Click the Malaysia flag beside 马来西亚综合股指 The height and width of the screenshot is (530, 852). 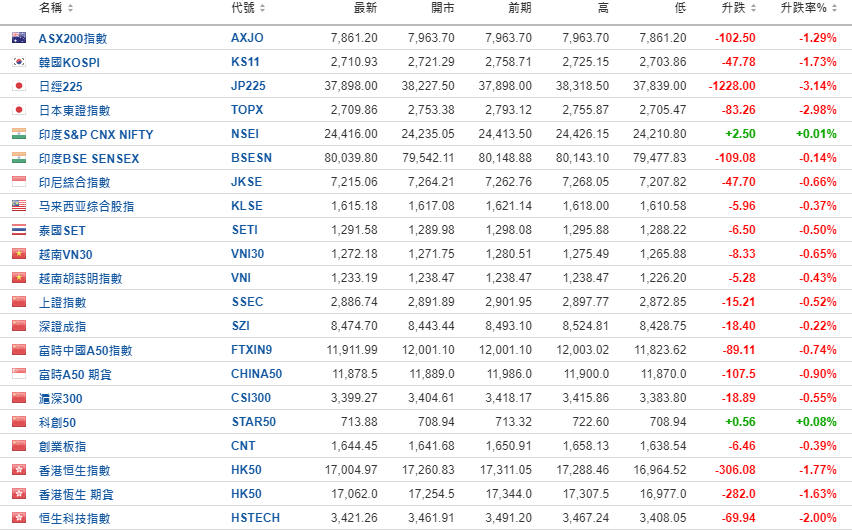[x=18, y=206]
